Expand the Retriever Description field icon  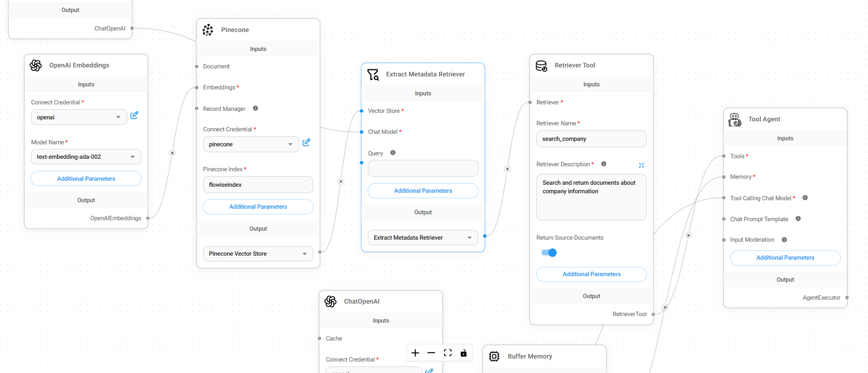(x=642, y=165)
